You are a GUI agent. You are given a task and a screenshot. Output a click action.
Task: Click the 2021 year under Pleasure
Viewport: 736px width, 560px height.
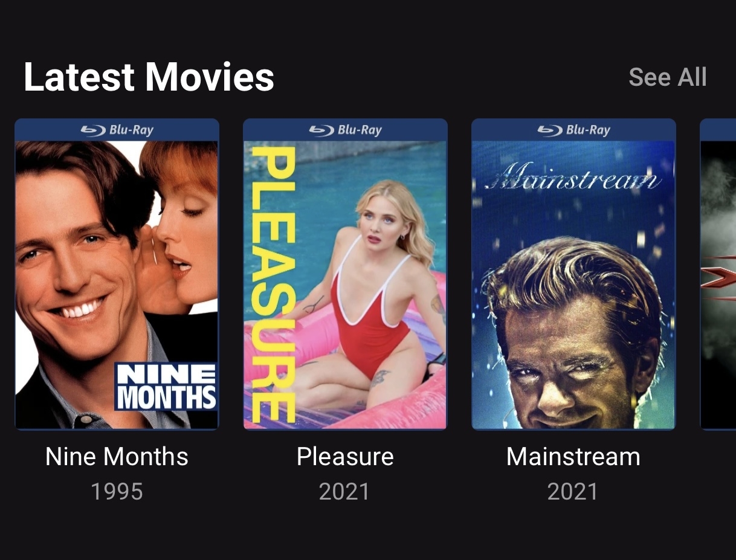click(344, 492)
